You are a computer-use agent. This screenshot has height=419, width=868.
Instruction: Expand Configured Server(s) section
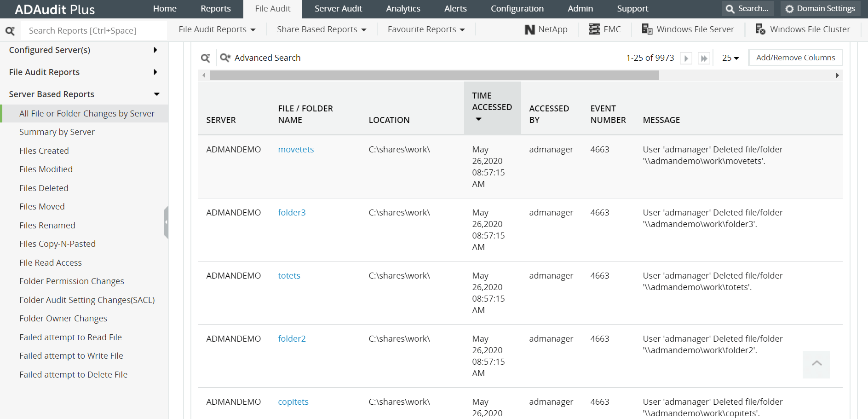coord(84,50)
